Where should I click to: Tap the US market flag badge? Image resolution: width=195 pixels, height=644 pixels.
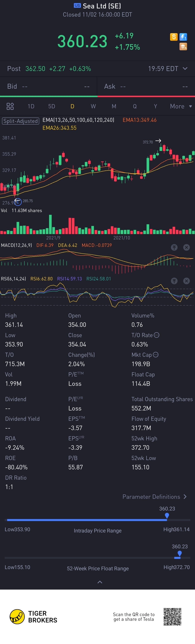[x=77, y=6]
